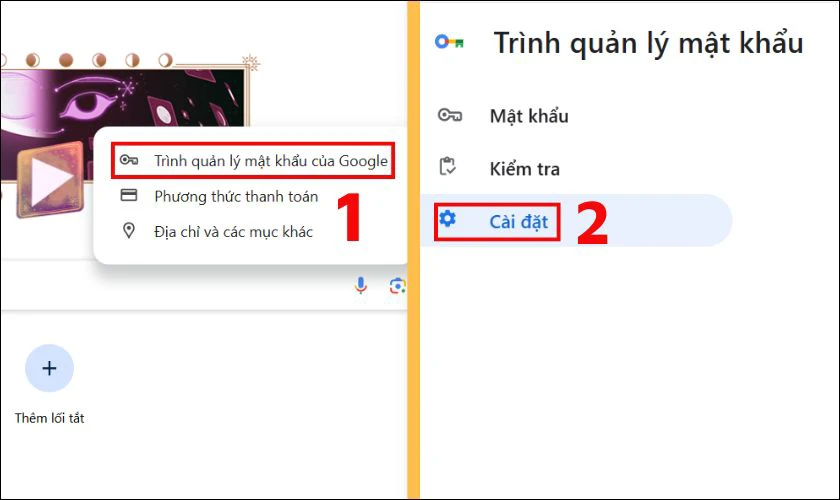
Task: Click the Thêm lối tắt label
Action: 49,418
